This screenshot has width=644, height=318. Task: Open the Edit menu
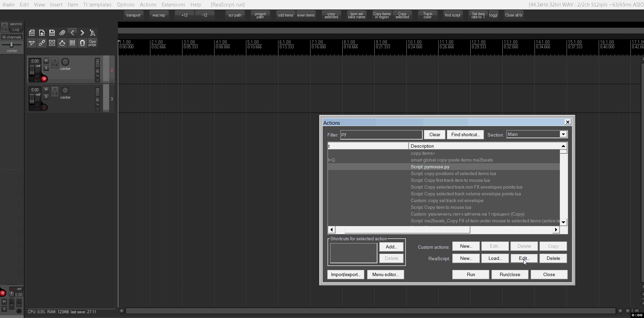pos(24,5)
